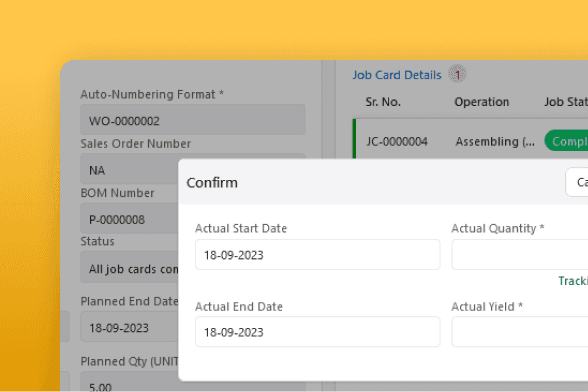Click the Job Status column header
The image size is (588, 392).
click(566, 102)
